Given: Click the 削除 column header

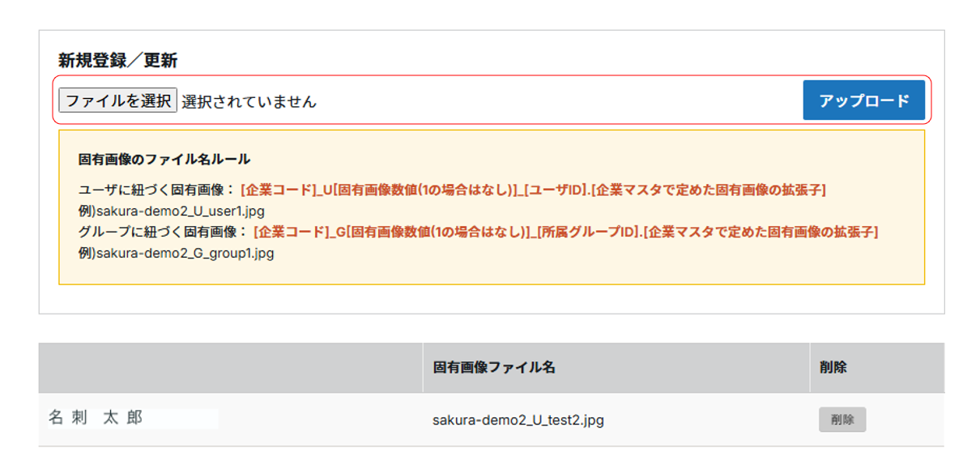Looking at the screenshot, I should [833, 368].
